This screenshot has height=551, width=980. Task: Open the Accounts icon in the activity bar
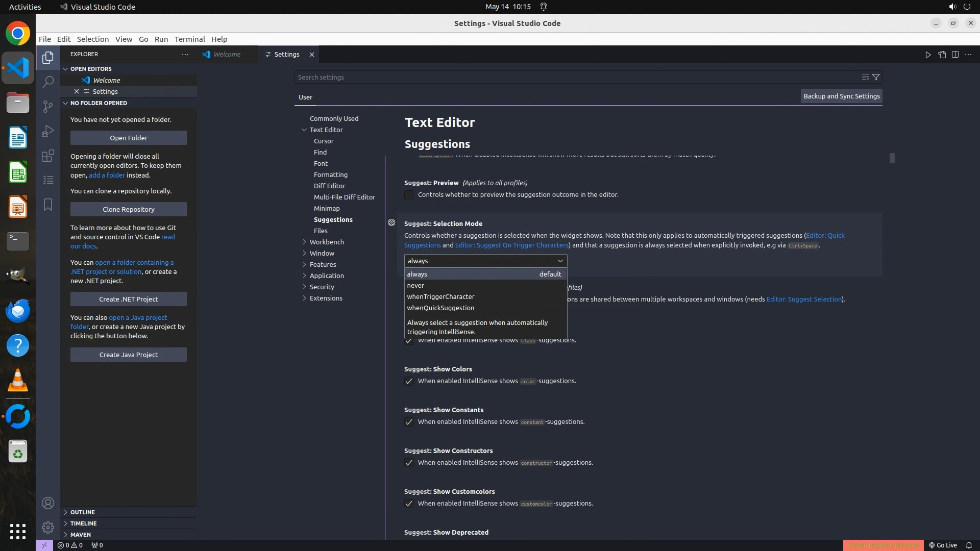point(48,503)
